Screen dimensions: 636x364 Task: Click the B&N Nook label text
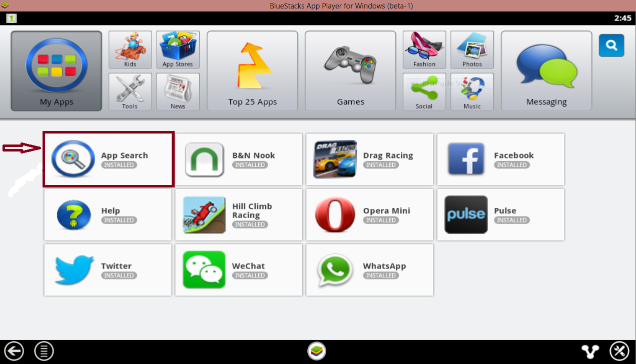253,155
